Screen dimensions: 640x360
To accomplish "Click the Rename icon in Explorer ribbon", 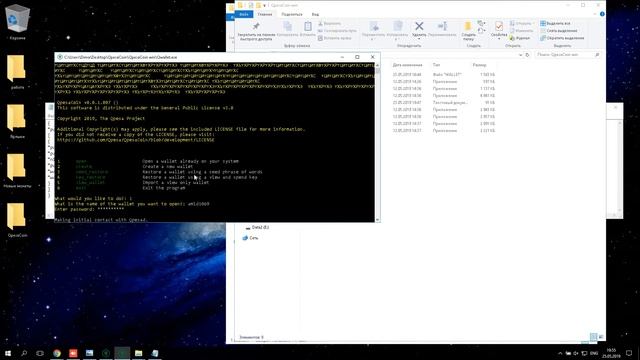I will coord(442,29).
